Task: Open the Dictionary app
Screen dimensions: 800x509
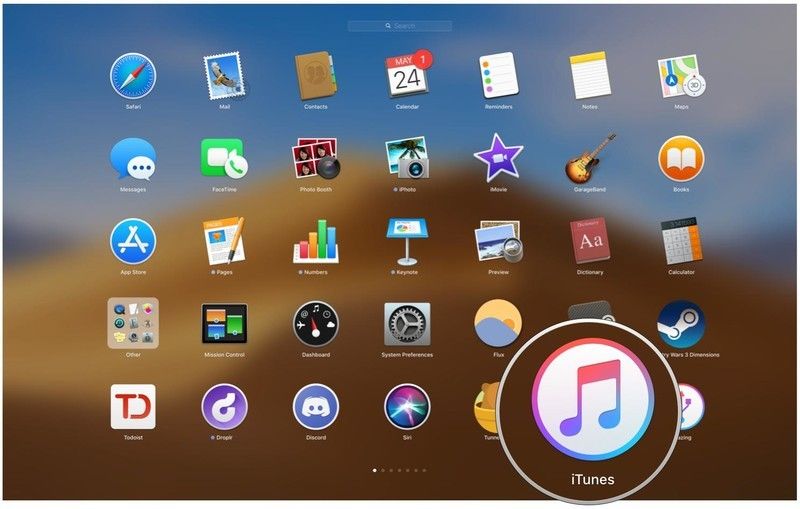Action: (x=590, y=241)
